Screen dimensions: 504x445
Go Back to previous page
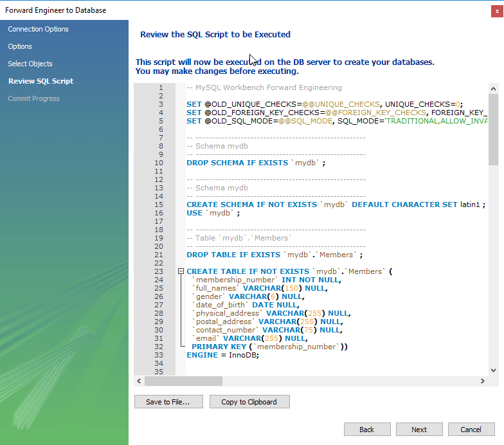367,430
